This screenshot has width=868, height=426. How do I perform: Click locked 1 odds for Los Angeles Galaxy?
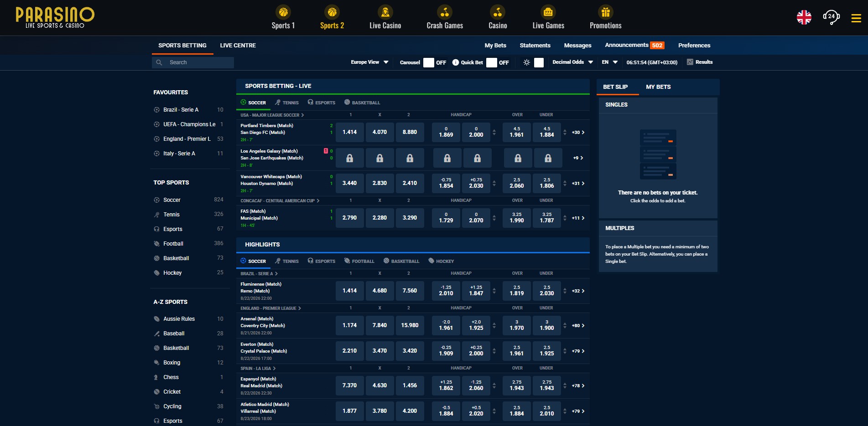point(349,158)
